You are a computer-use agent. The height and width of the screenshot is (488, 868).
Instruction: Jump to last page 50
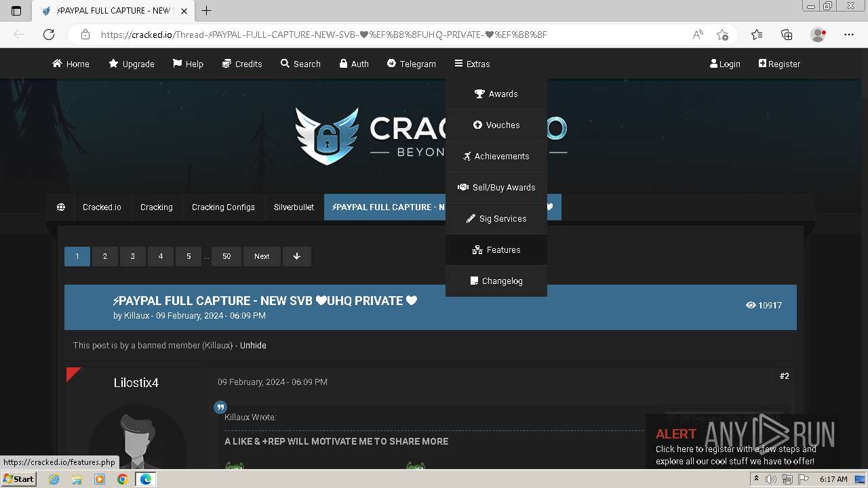tap(226, 256)
